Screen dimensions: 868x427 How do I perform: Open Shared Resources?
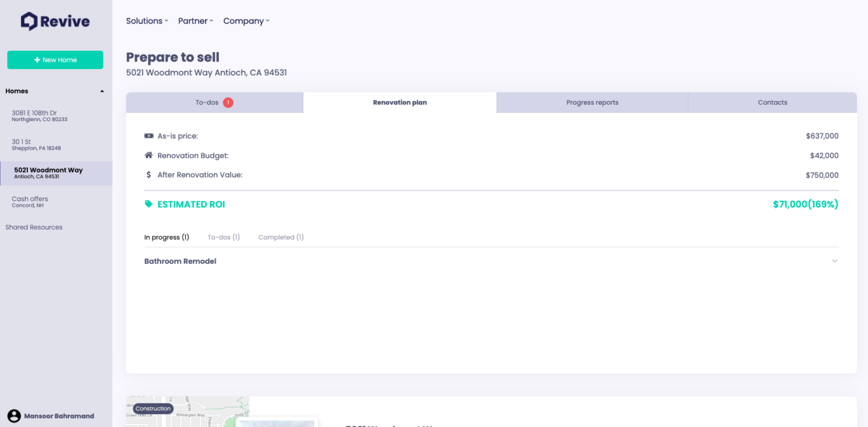point(34,227)
